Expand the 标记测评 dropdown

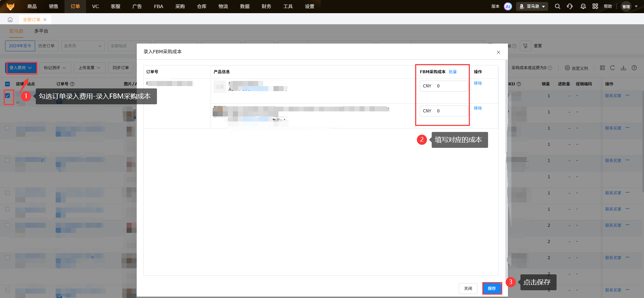click(55, 68)
